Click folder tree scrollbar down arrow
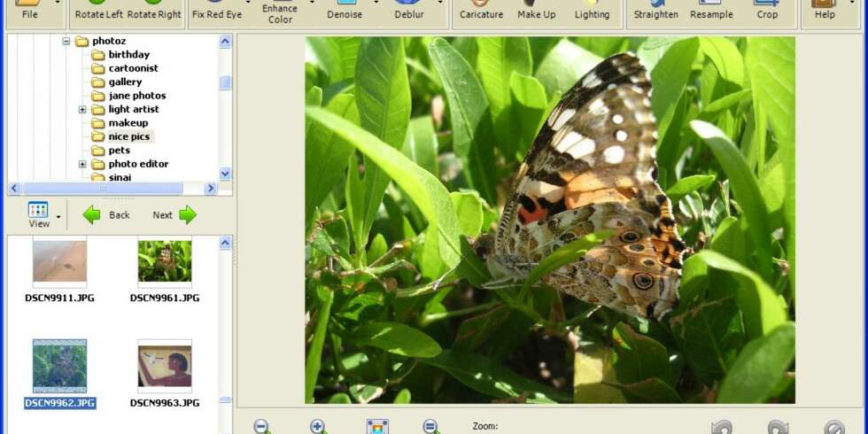868x434 pixels. pyautogui.click(x=225, y=174)
